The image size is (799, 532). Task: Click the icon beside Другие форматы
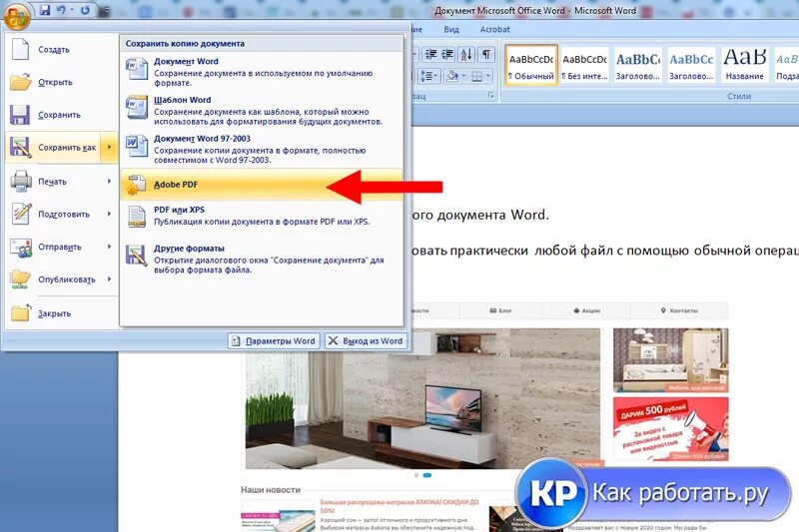[x=137, y=256]
